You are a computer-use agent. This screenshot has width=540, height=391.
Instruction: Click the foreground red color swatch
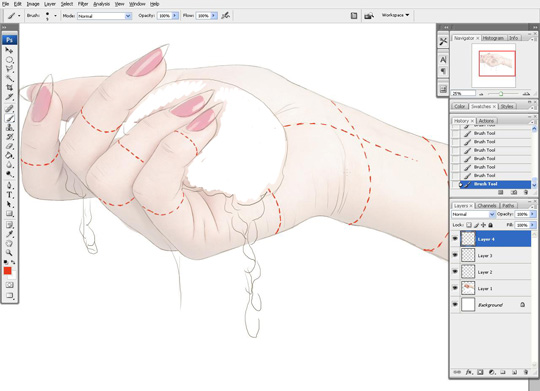pos(8,271)
